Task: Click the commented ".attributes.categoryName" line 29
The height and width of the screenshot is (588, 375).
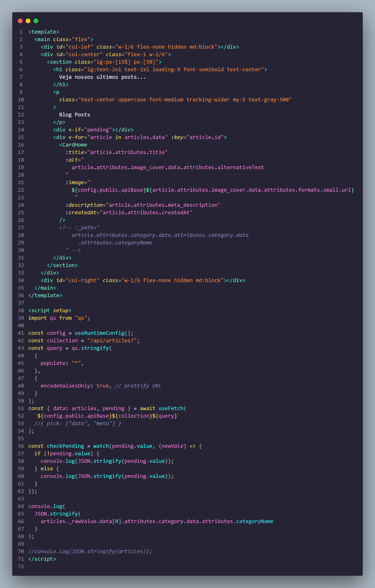Action: 115,243
